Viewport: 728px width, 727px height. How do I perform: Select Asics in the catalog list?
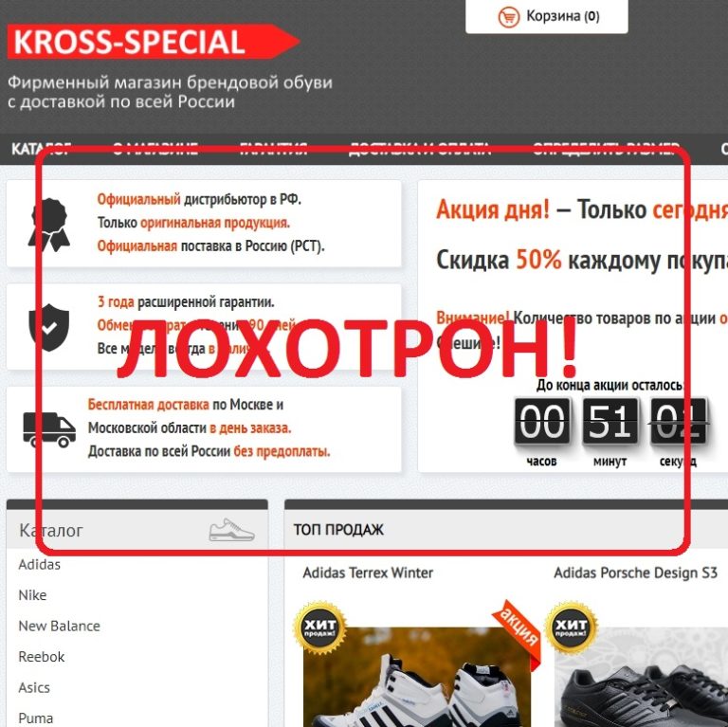34,687
